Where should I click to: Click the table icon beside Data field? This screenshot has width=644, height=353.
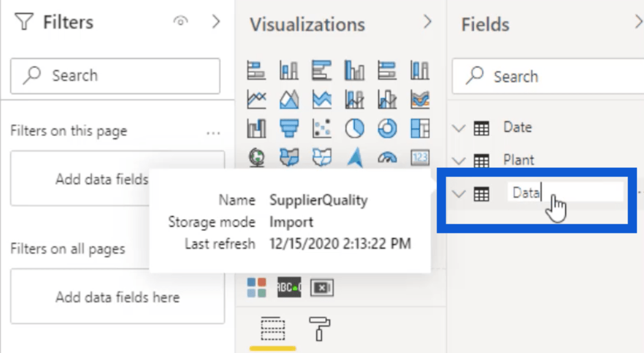[481, 194]
